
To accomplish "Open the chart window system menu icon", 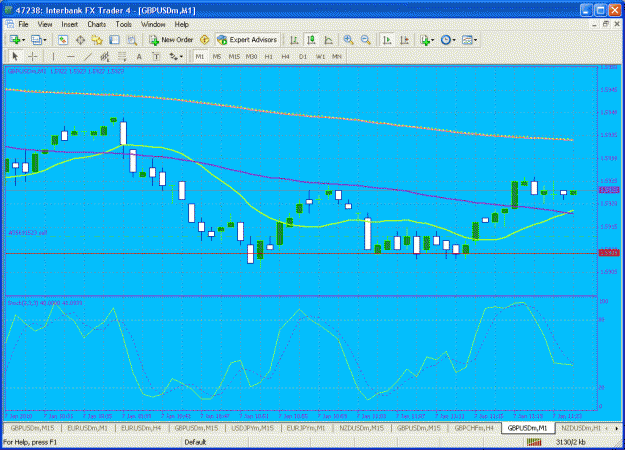I will 9,24.
